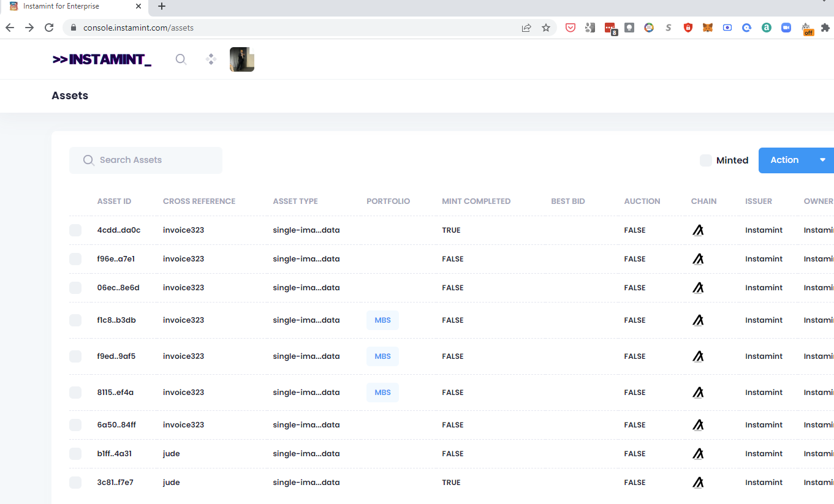Screen dimensions: 834x504
Task: Select checkbox for asset 4cdd..da0c
Action: 75,230
